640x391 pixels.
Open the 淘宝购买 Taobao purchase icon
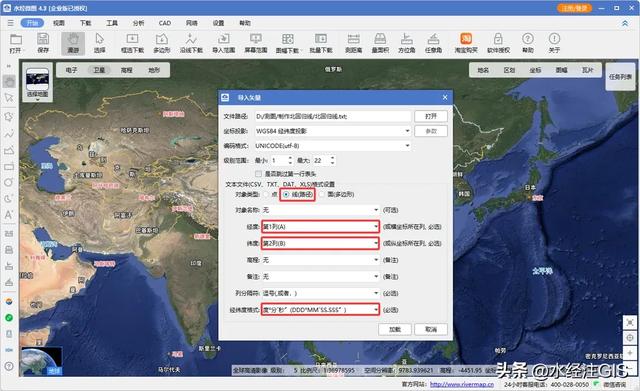[466, 43]
